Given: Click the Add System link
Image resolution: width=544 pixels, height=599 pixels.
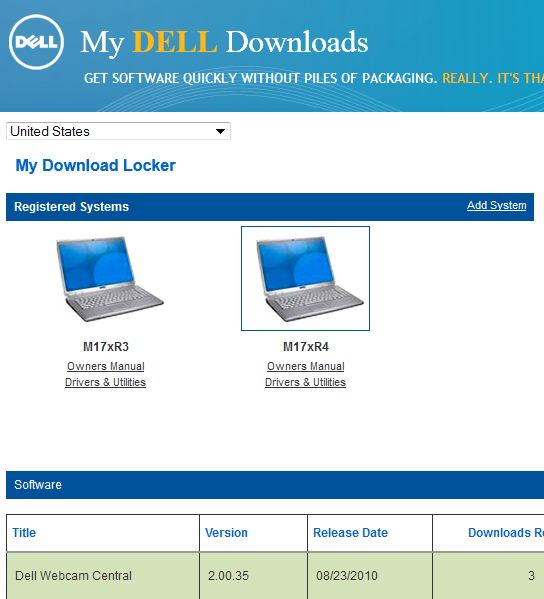Looking at the screenshot, I should point(496,206).
